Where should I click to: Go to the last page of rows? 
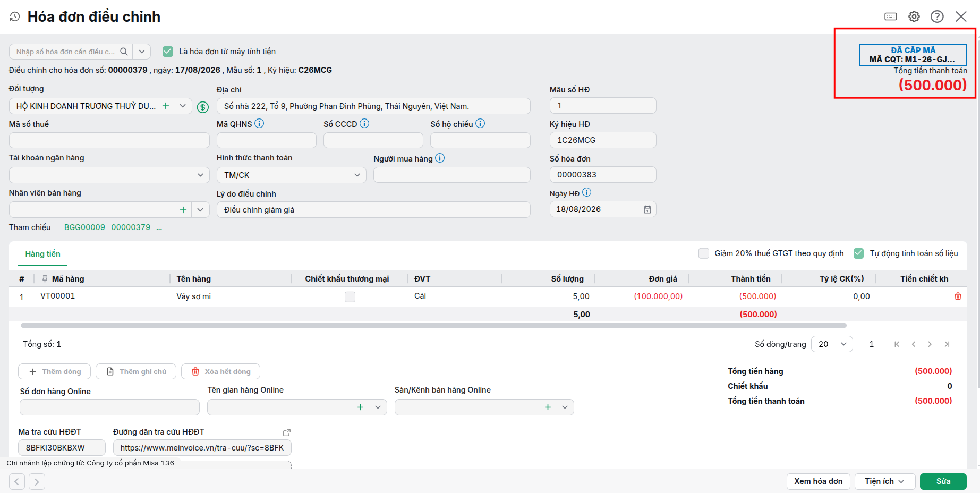click(x=947, y=344)
